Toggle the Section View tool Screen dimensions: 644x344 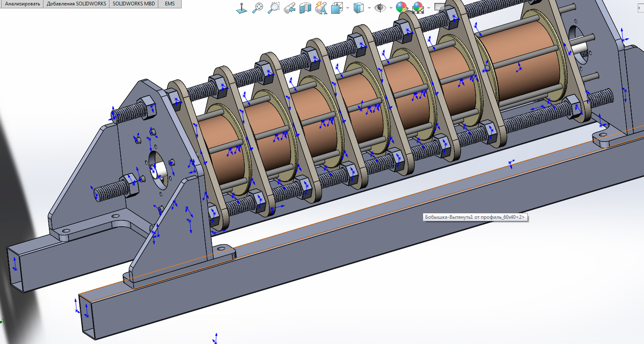(305, 8)
